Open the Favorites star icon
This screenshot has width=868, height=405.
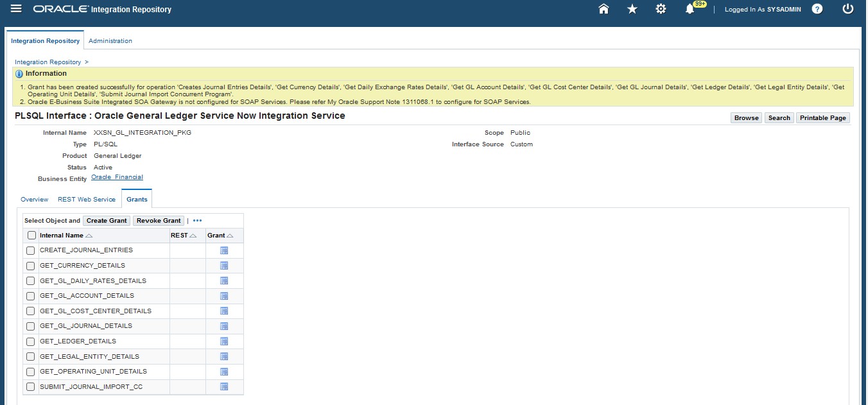[x=632, y=9]
